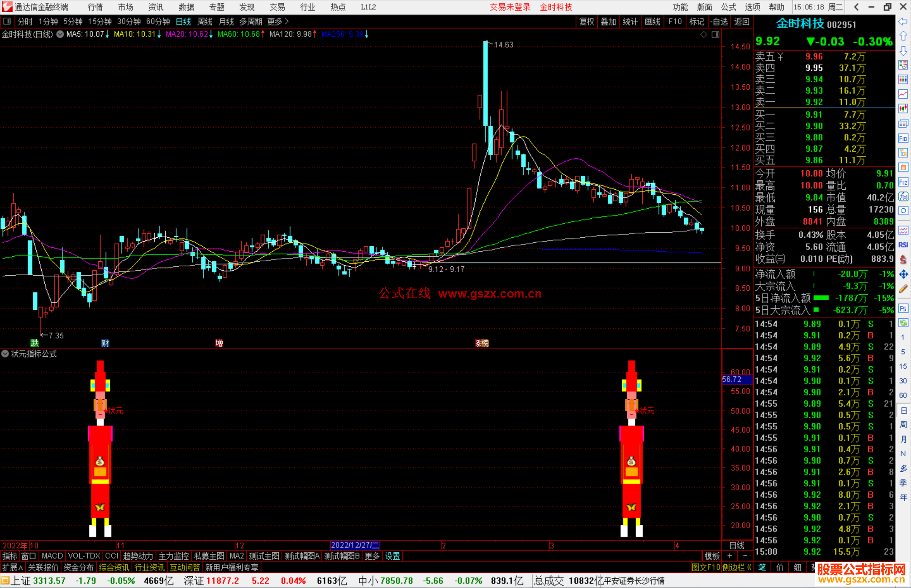Click the green refresh icon in sidebar
This screenshot has width=911, height=588.
[903, 323]
